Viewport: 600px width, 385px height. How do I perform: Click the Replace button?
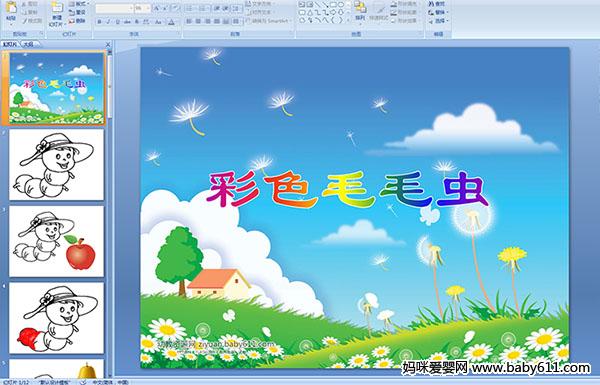[439, 12]
